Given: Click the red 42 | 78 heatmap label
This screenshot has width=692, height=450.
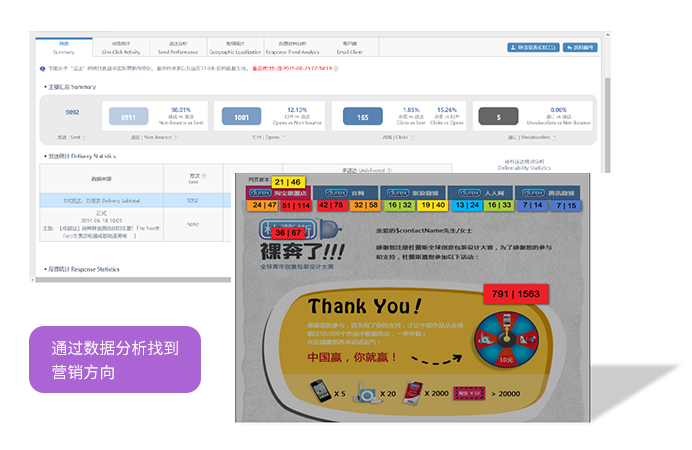Looking at the screenshot, I should pyautogui.click(x=331, y=206).
